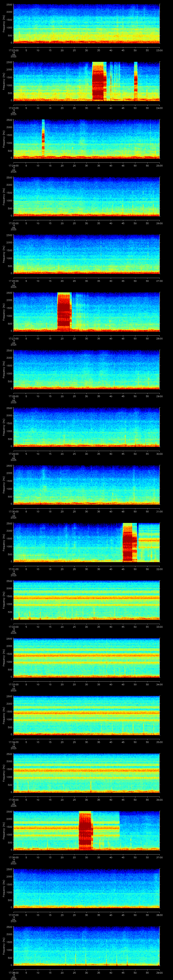Open the 17:26 spectrogram panel
The height and width of the screenshot is (980, 173).
click(86, 255)
